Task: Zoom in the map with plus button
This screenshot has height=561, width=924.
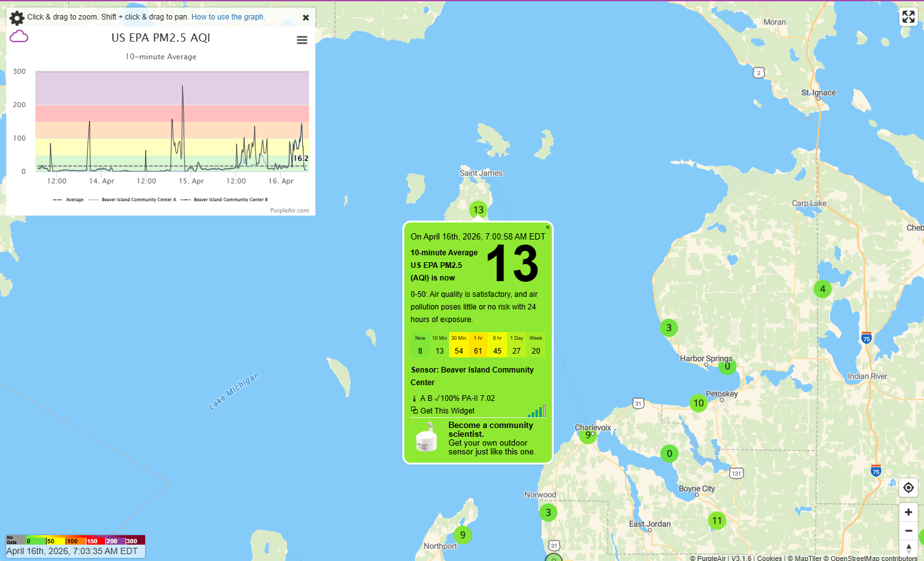Action: click(908, 512)
